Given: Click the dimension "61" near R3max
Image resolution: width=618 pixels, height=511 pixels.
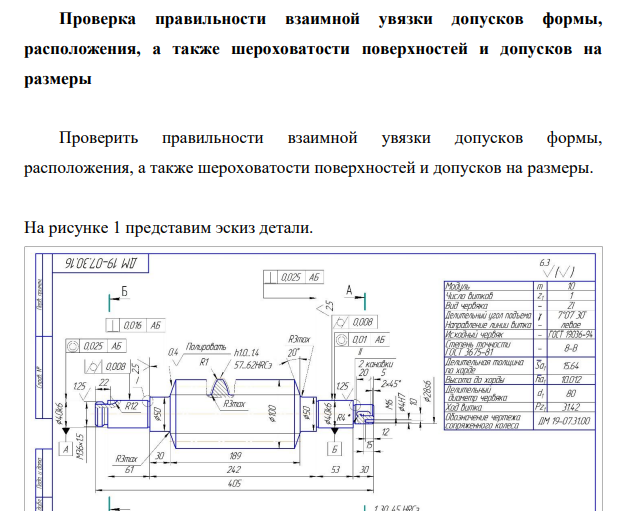Looking at the screenshot, I should point(129,469).
